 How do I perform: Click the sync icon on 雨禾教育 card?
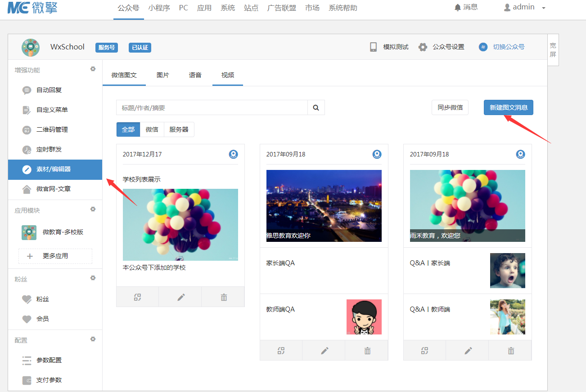[x=425, y=351]
